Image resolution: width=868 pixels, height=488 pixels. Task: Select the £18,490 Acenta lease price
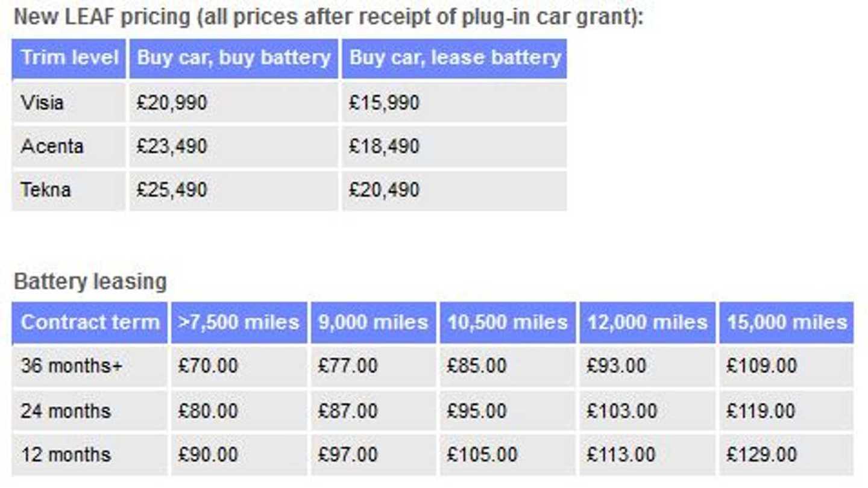tap(384, 146)
